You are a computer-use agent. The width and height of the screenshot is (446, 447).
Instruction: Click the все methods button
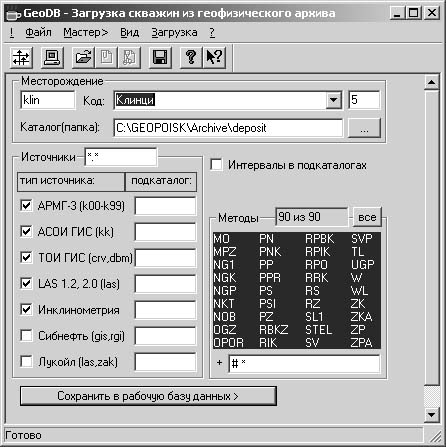click(x=367, y=217)
